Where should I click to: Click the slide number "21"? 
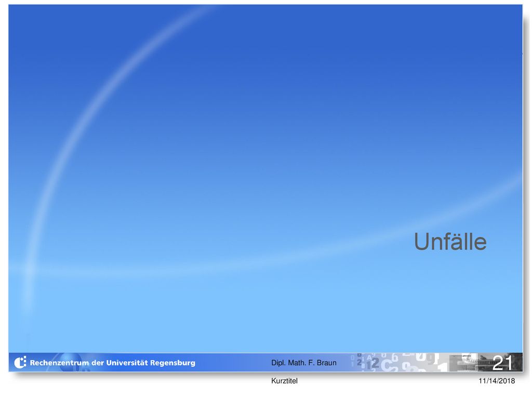click(x=502, y=363)
